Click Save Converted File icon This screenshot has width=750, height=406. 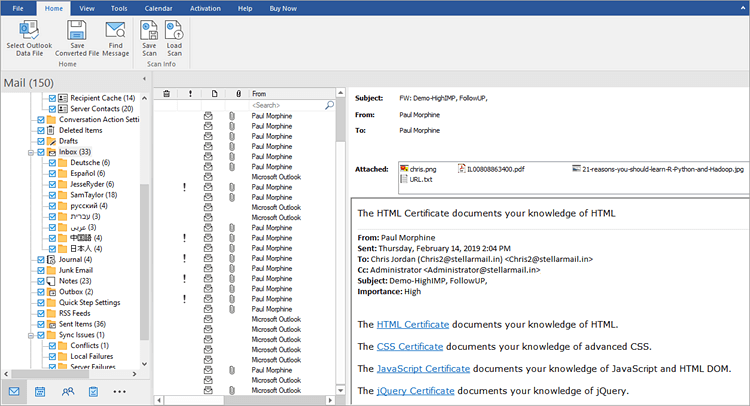[76, 30]
